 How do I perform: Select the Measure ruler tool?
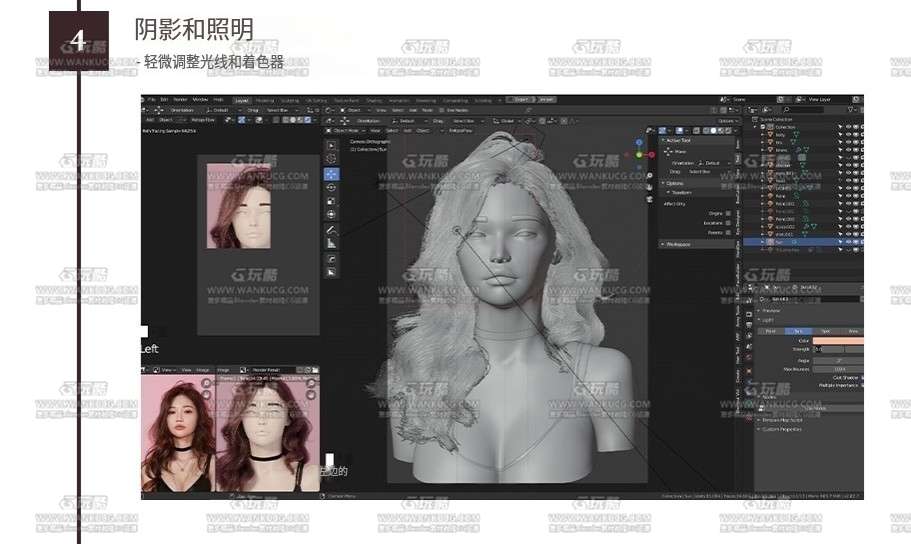[331, 244]
